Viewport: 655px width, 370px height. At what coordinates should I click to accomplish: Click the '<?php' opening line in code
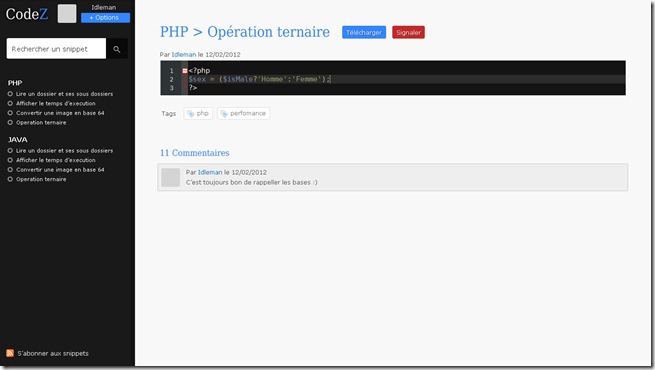click(x=199, y=71)
